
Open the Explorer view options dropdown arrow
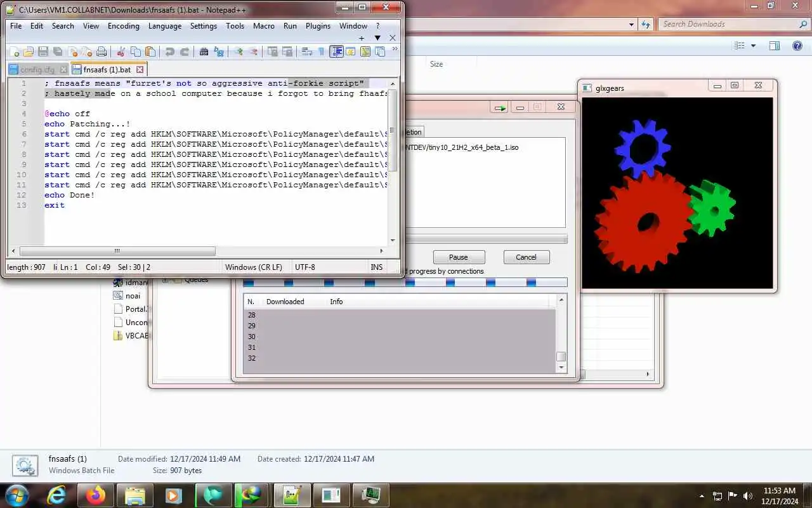click(754, 46)
